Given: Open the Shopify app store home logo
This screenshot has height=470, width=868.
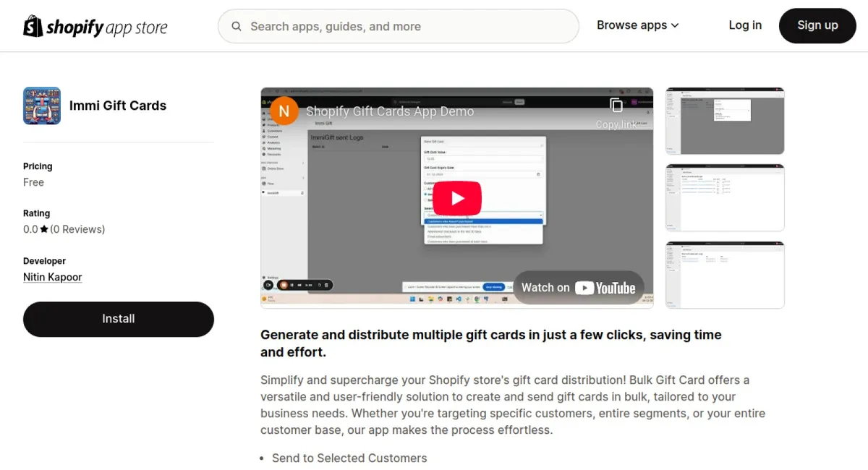Looking at the screenshot, I should [x=95, y=27].
